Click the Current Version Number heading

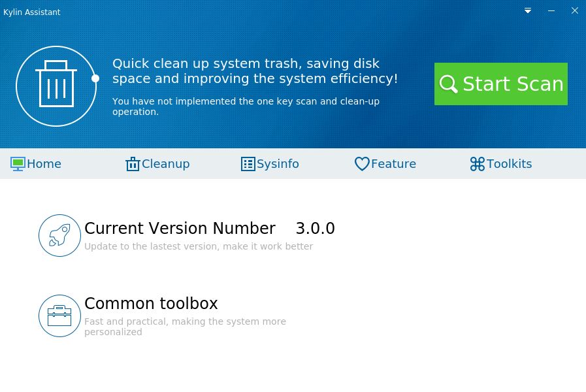tap(180, 229)
